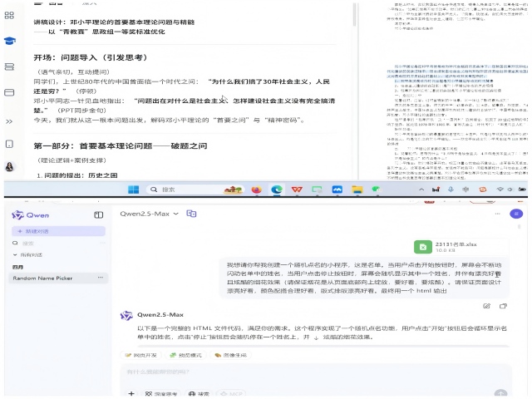Click the card icon in left sidebar
532x399 pixels.
coord(9,92)
